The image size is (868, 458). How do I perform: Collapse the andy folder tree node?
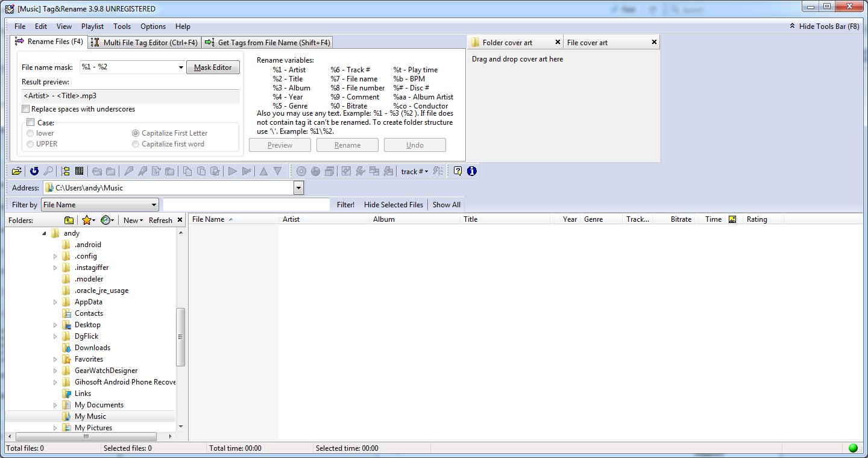coord(44,233)
